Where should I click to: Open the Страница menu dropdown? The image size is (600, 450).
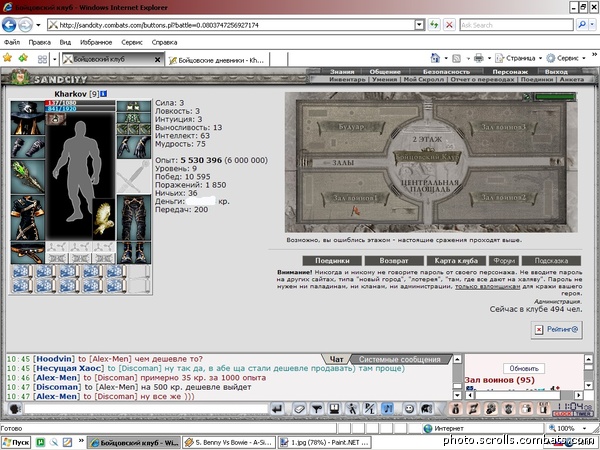tap(518, 58)
